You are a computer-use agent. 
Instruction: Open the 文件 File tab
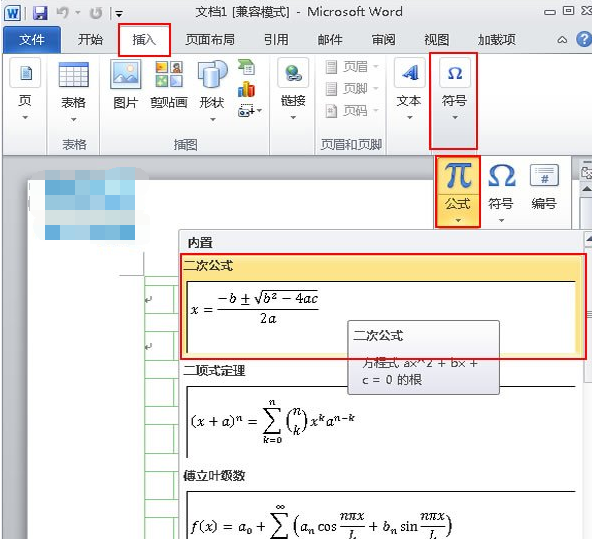(32, 40)
